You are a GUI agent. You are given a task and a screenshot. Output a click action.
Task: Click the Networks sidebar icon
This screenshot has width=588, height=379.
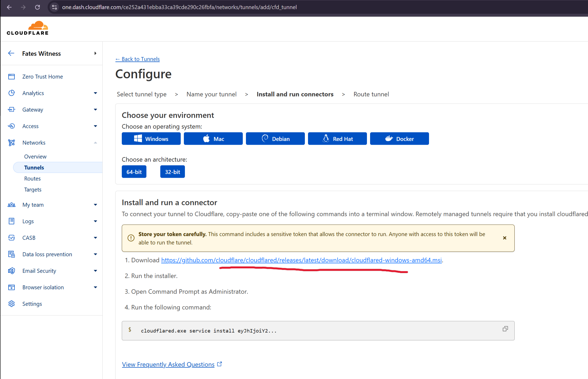click(12, 142)
